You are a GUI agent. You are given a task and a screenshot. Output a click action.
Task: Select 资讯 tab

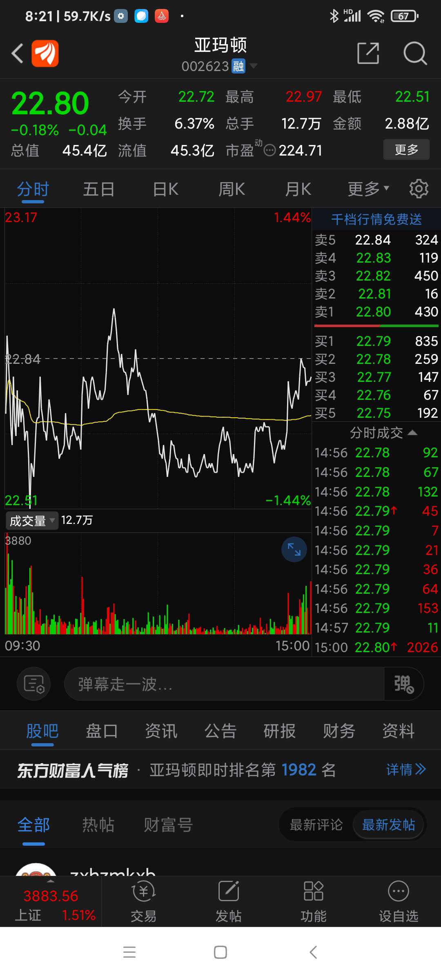click(x=161, y=731)
